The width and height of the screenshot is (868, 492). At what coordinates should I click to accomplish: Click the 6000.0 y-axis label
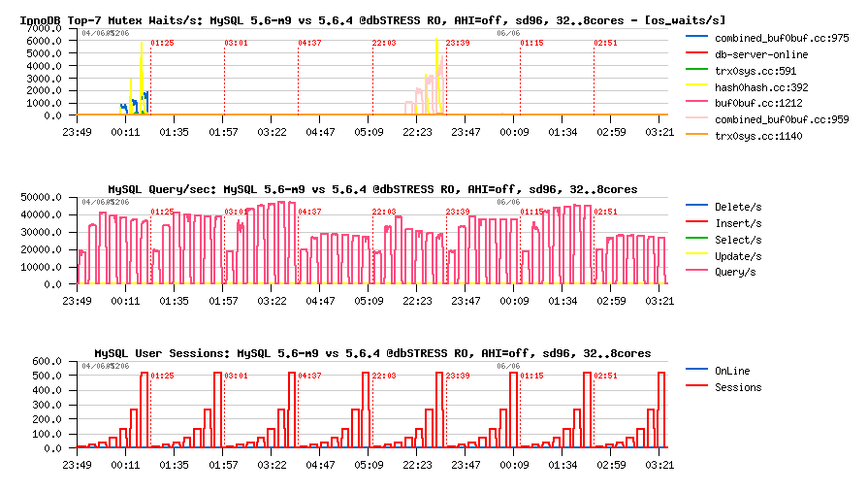click(x=44, y=41)
